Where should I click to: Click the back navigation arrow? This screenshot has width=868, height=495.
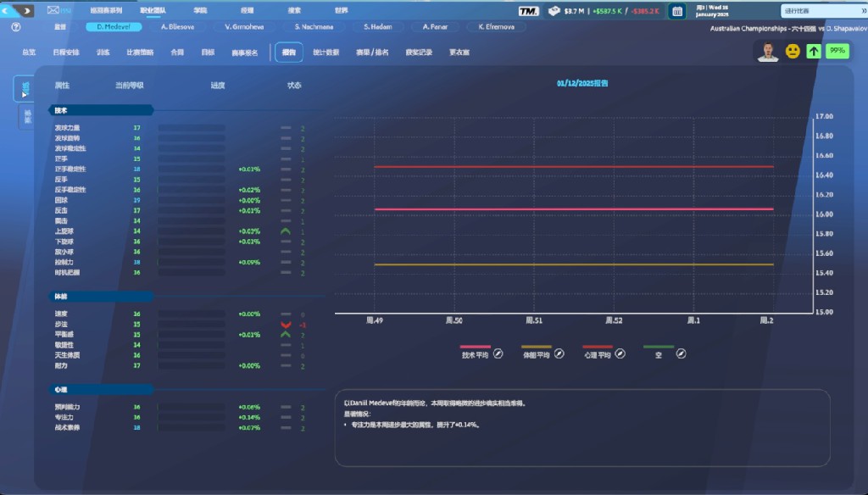point(9,11)
